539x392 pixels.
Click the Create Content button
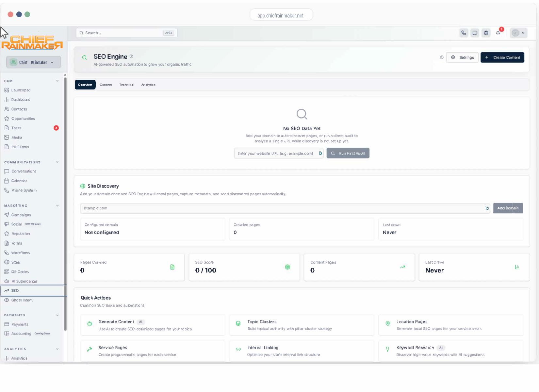coord(502,57)
